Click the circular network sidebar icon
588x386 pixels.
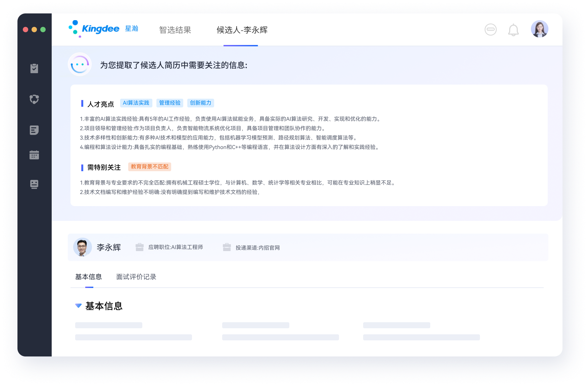pyautogui.click(x=34, y=99)
